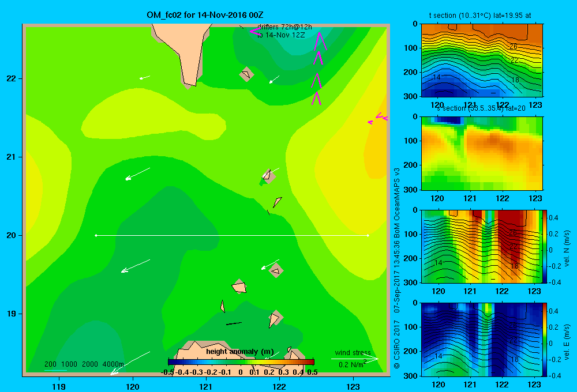
Task: Click the map title 'OM_fc02 for 14-Nov-2016 00Z'
Action: [205, 15]
